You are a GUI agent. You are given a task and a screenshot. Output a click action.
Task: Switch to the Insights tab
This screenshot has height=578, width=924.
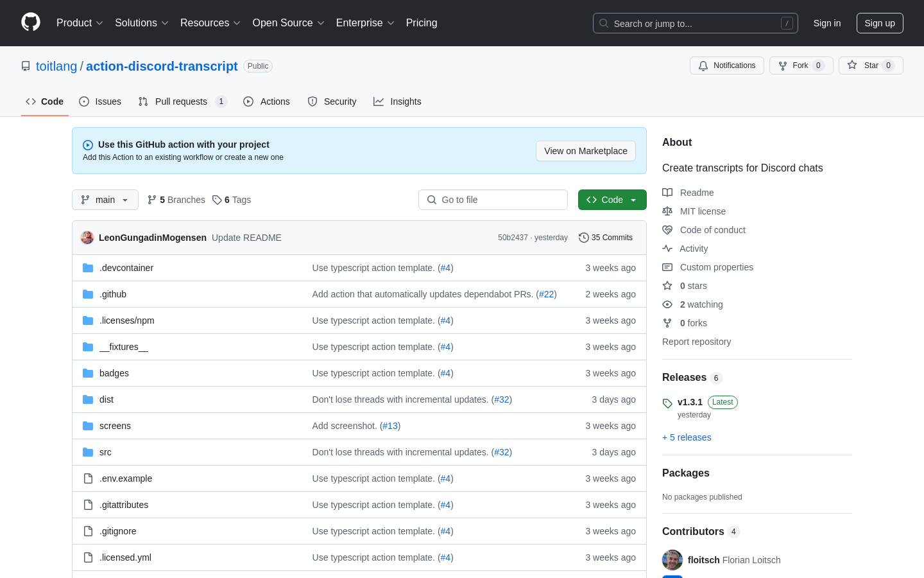tap(397, 101)
